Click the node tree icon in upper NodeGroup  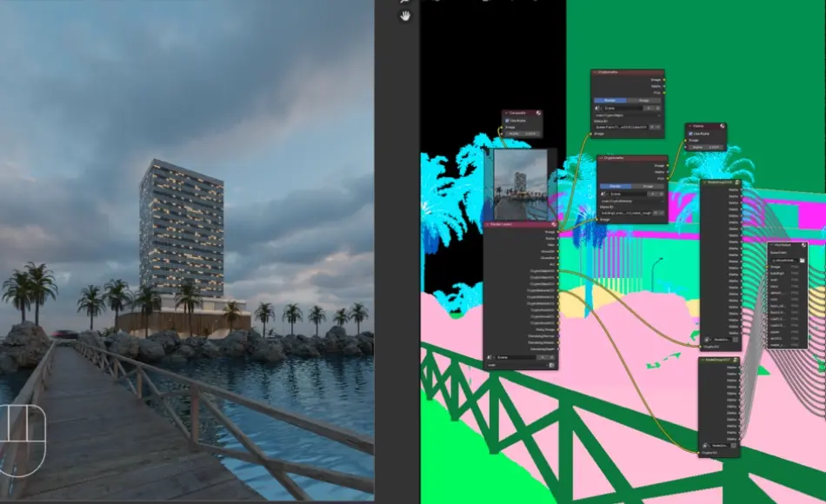pos(708,340)
